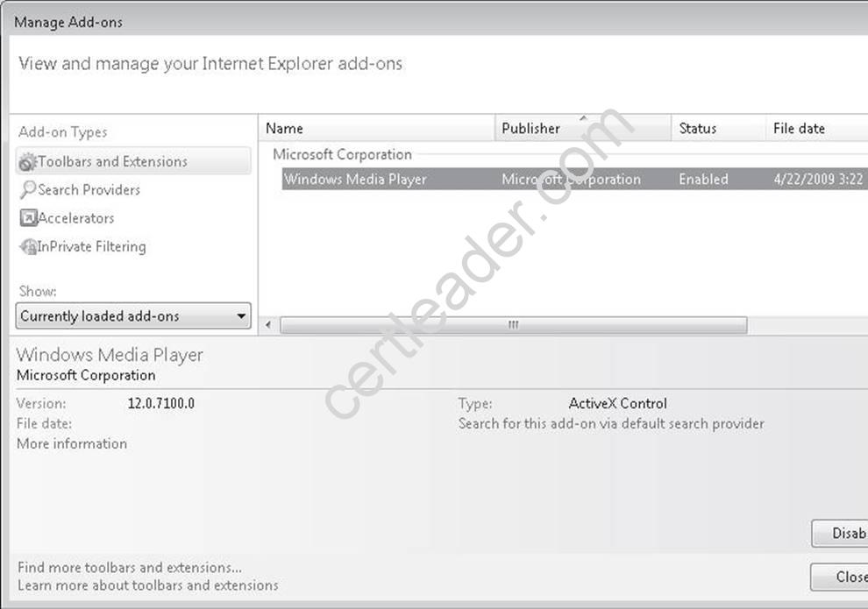Click the Search Providers magnifier icon

pos(27,190)
